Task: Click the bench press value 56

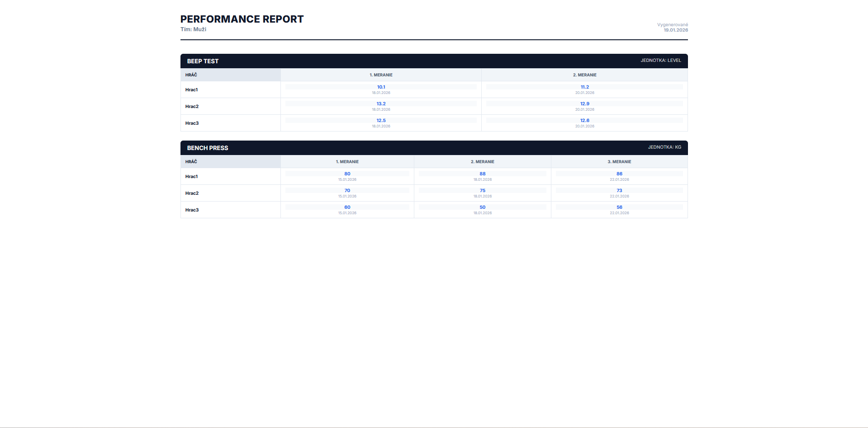Action: (x=619, y=207)
